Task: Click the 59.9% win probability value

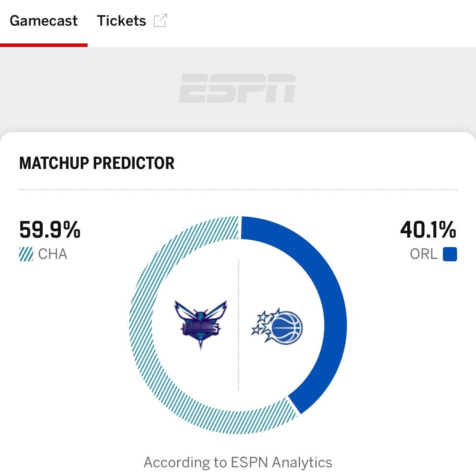Action: point(50,230)
